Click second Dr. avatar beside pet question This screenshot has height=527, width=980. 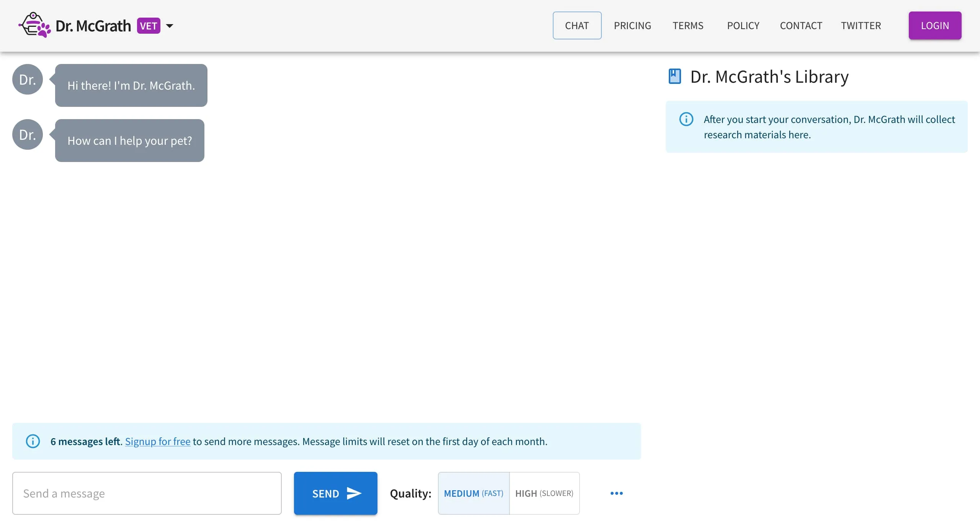click(x=28, y=135)
